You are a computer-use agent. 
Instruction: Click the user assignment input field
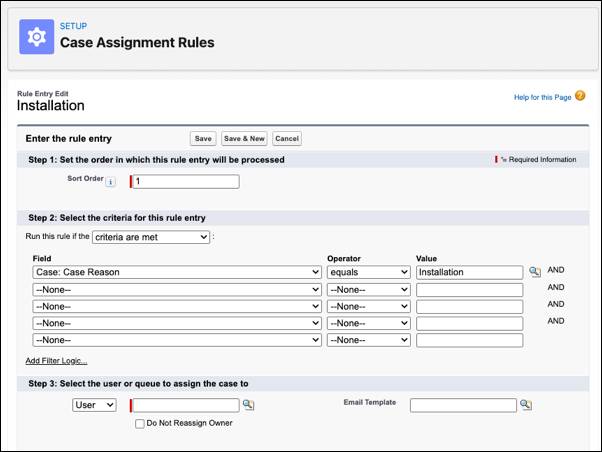click(x=186, y=406)
